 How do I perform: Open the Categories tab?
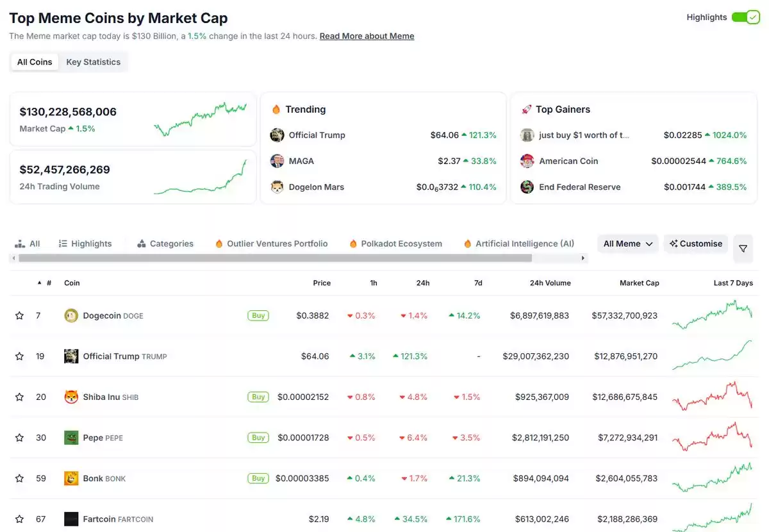coord(165,244)
